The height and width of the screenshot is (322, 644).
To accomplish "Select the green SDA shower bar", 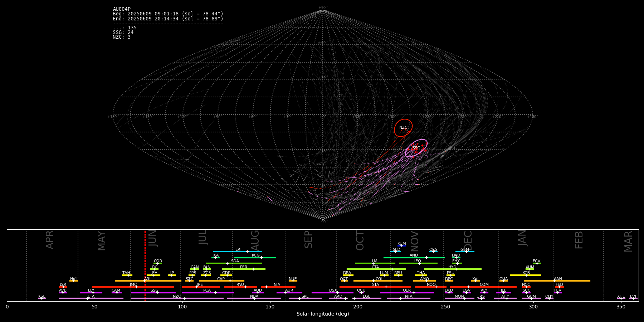I will [234, 263].
